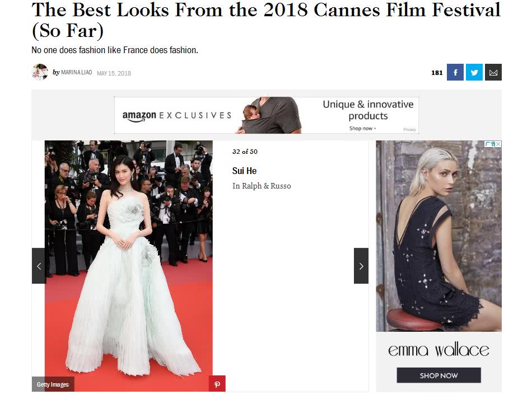The image size is (532, 395).
Task: Click the Sui He red carpet photo
Action: [x=129, y=266]
